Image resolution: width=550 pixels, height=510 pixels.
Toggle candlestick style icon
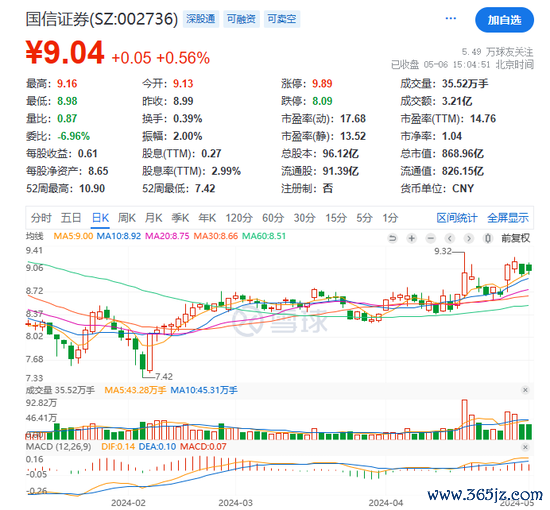[x=488, y=239]
